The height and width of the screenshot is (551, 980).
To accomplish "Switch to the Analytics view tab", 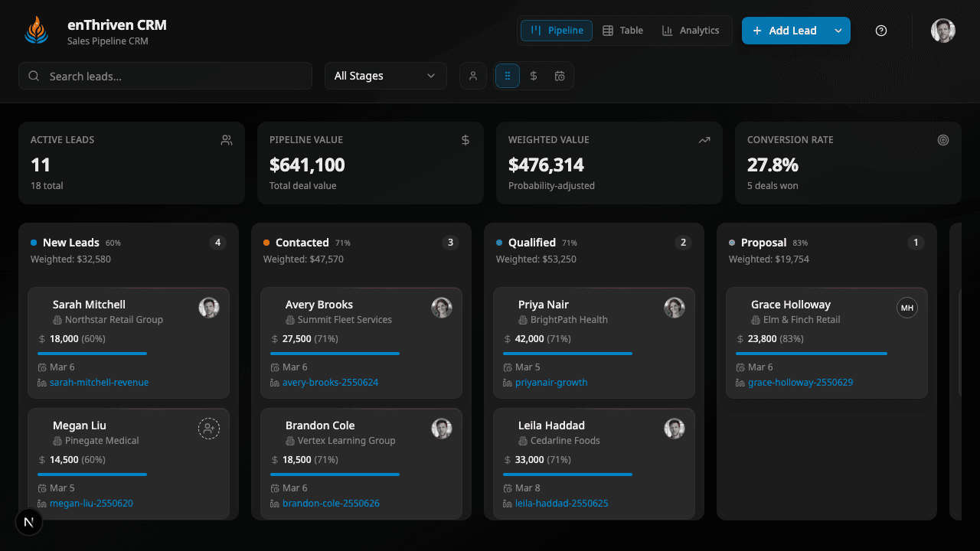I will 691,31.
